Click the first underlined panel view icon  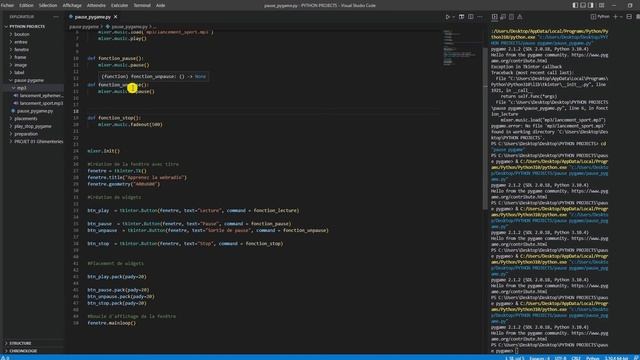(x=494, y=17)
